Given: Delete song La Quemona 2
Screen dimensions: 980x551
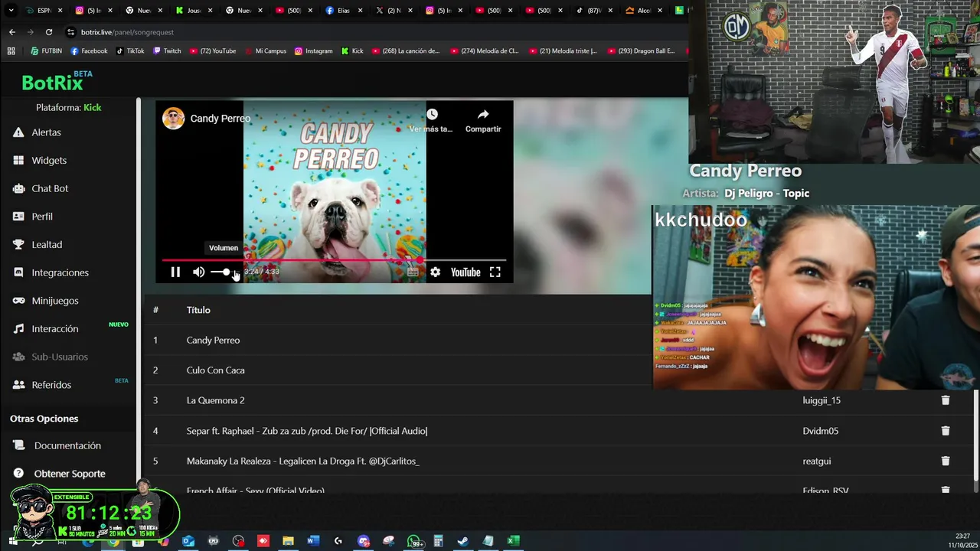Looking at the screenshot, I should point(946,400).
